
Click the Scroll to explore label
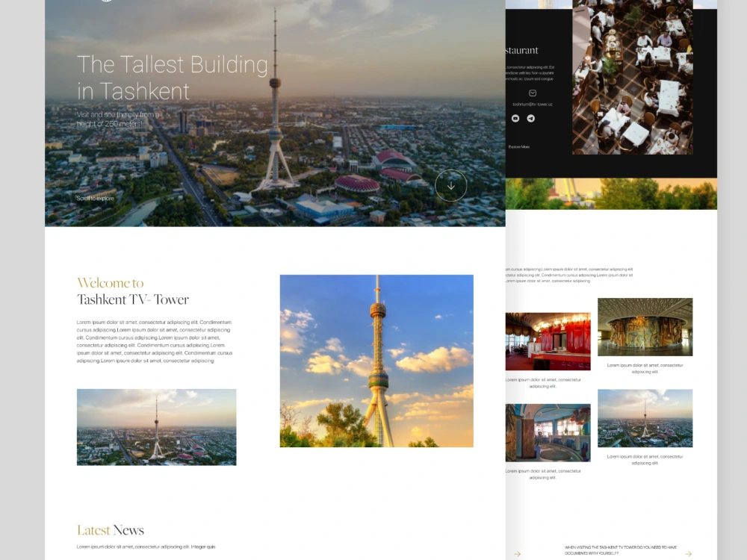96,198
